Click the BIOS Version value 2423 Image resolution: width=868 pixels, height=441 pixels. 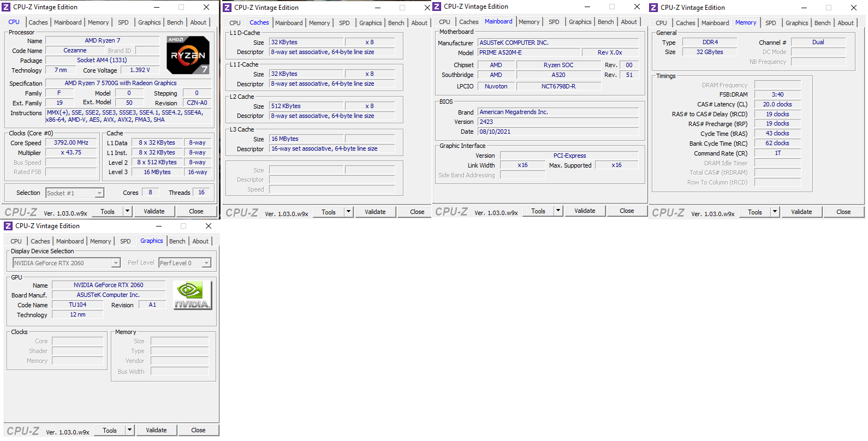coord(558,122)
